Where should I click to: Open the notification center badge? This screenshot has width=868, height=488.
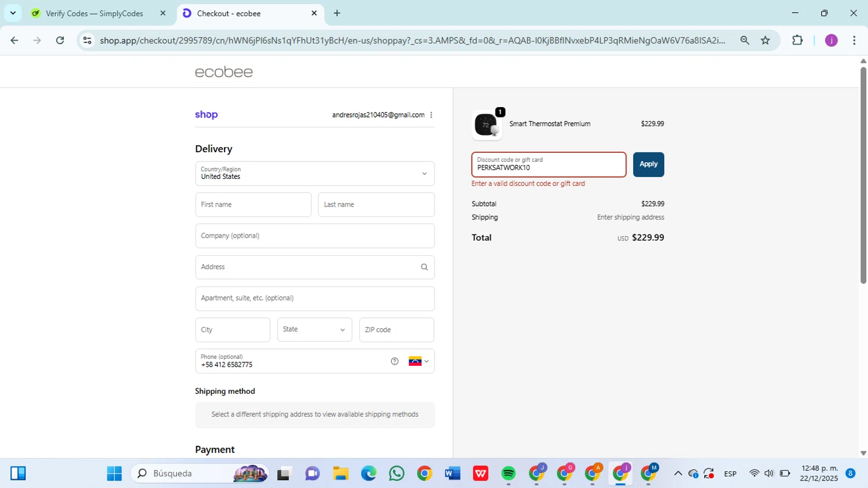(x=850, y=474)
